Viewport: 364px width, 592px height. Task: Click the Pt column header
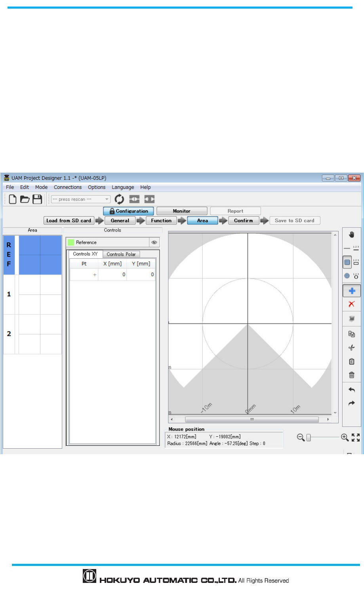[x=84, y=264]
